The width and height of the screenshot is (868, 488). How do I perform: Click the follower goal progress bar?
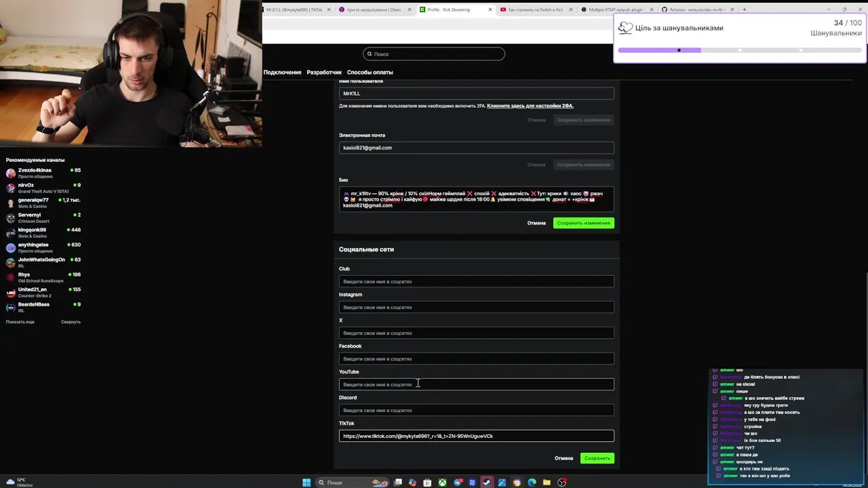pos(740,50)
